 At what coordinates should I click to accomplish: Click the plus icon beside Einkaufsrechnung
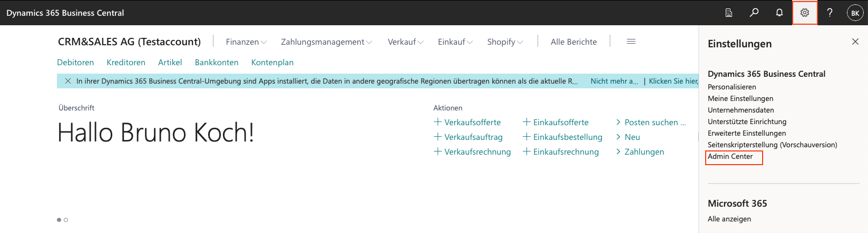click(x=526, y=151)
